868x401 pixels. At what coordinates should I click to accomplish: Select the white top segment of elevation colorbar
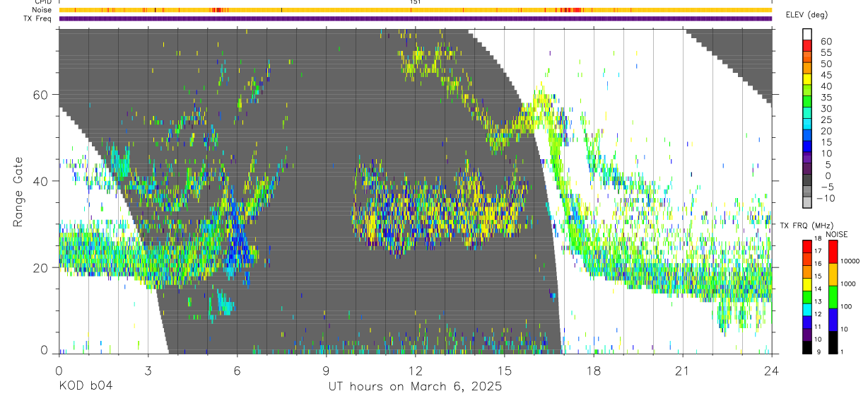[807, 35]
